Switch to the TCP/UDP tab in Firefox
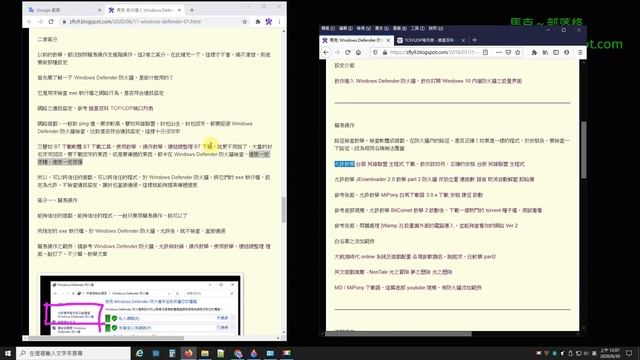640x360 pixels. click(x=432, y=40)
